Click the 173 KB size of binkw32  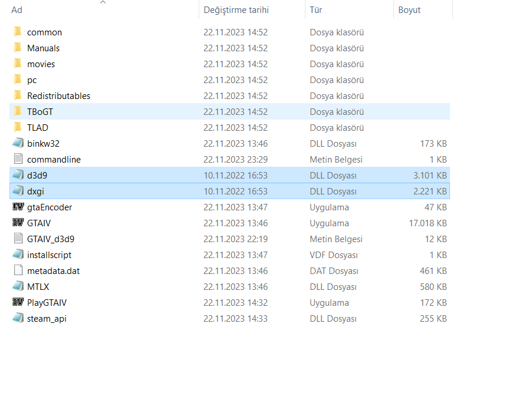tap(434, 144)
